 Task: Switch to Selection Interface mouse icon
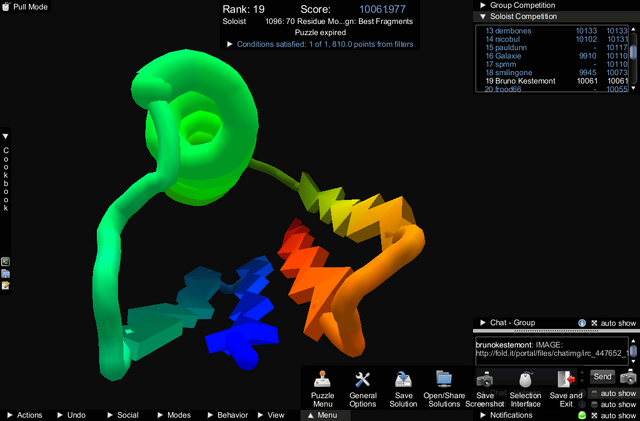(x=525, y=379)
